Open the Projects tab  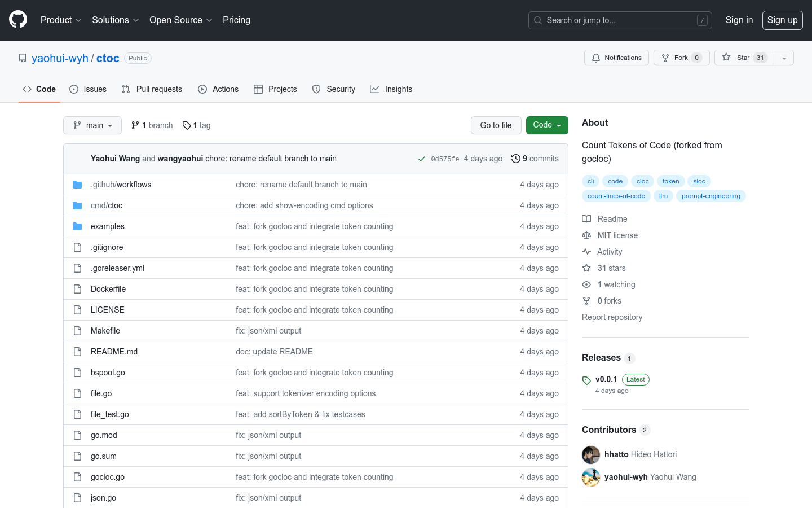click(x=275, y=89)
